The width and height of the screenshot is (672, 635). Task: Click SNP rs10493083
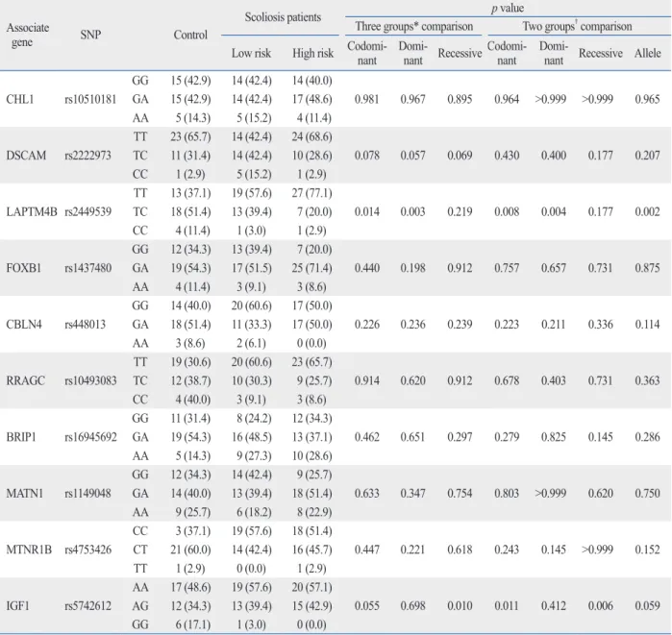click(x=90, y=380)
